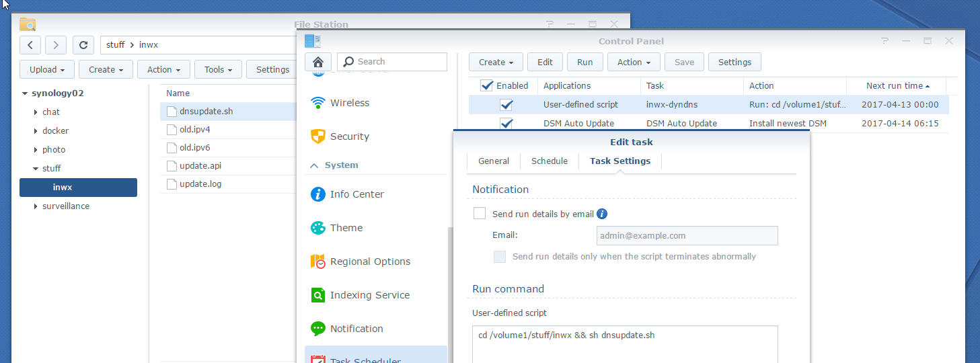The width and height of the screenshot is (980, 363).
Task: Refresh the File Station folder view
Action: 83,45
